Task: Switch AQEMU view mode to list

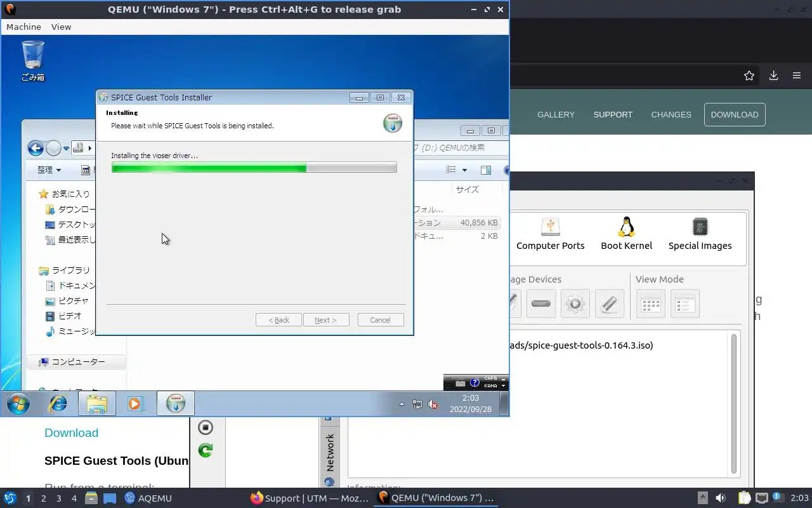Action: click(x=684, y=304)
